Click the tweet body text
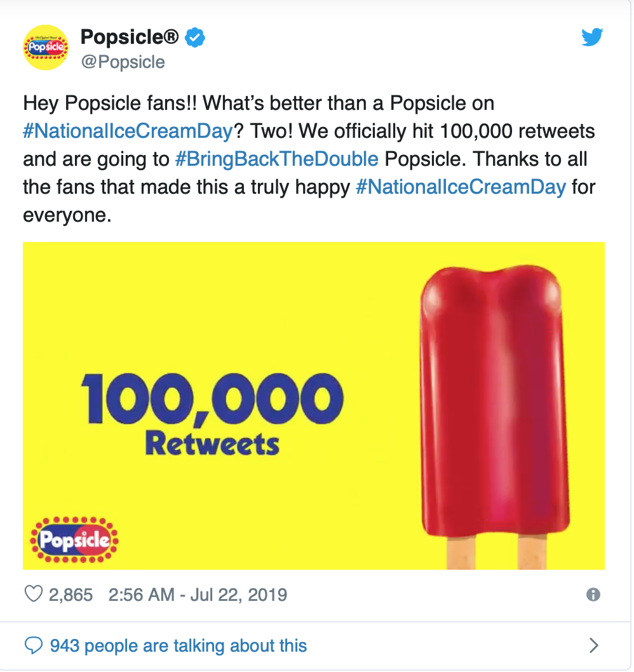This screenshot has height=672, width=634. (x=309, y=159)
